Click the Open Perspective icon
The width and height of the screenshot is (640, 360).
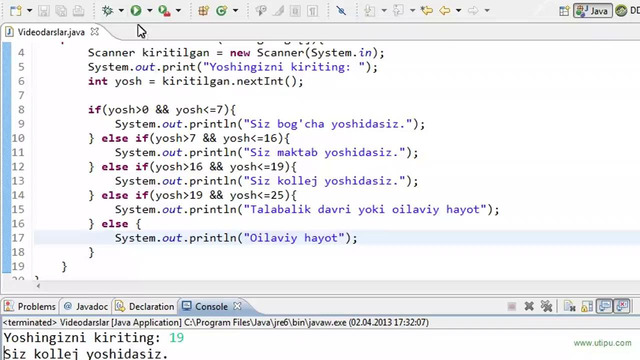pyautogui.click(x=564, y=11)
